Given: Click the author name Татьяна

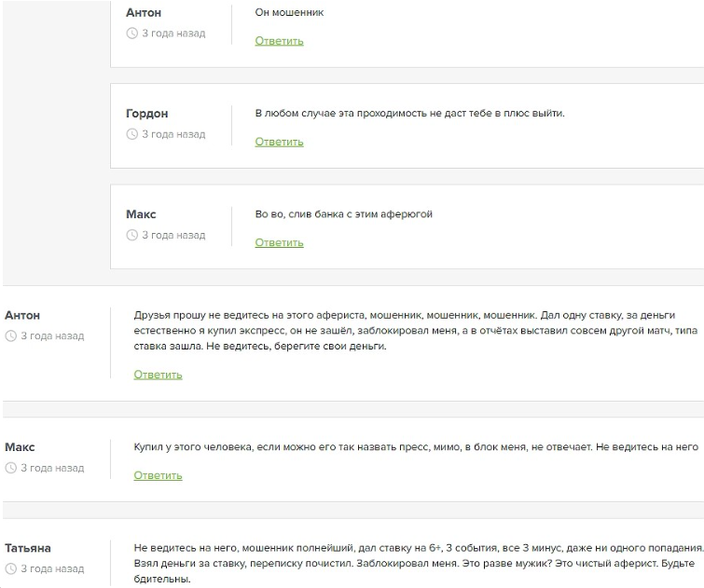Looking at the screenshot, I should 28,548.
